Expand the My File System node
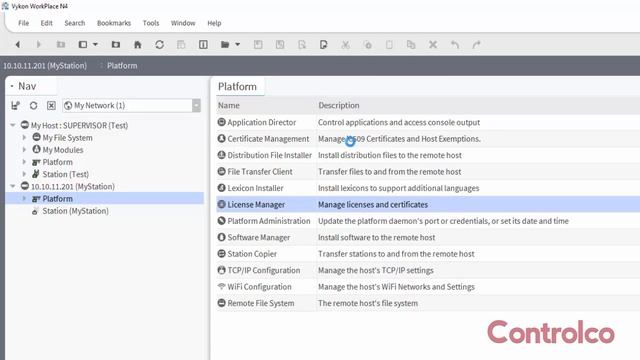The width and height of the screenshot is (640, 360). click(24, 138)
